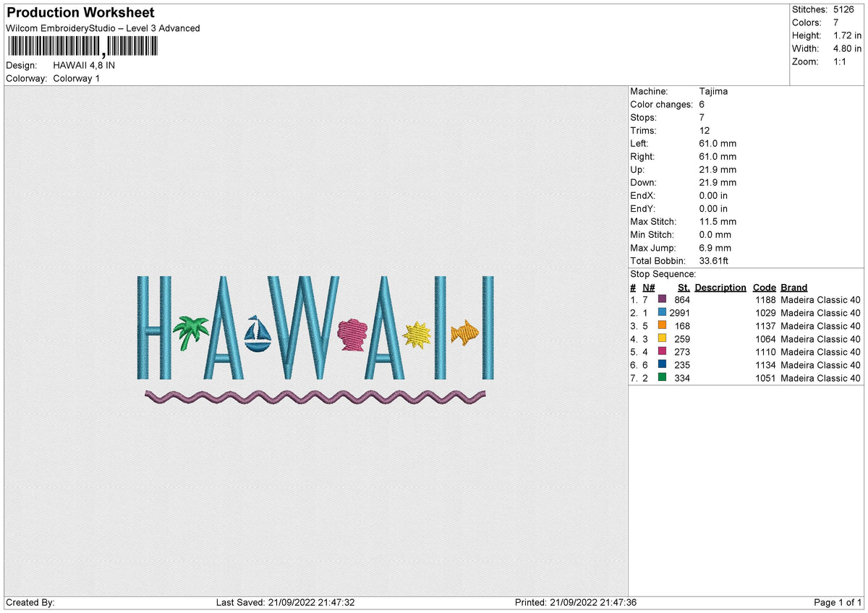
Task: Select the purple color swatch for code 1188
Action: tap(662, 300)
